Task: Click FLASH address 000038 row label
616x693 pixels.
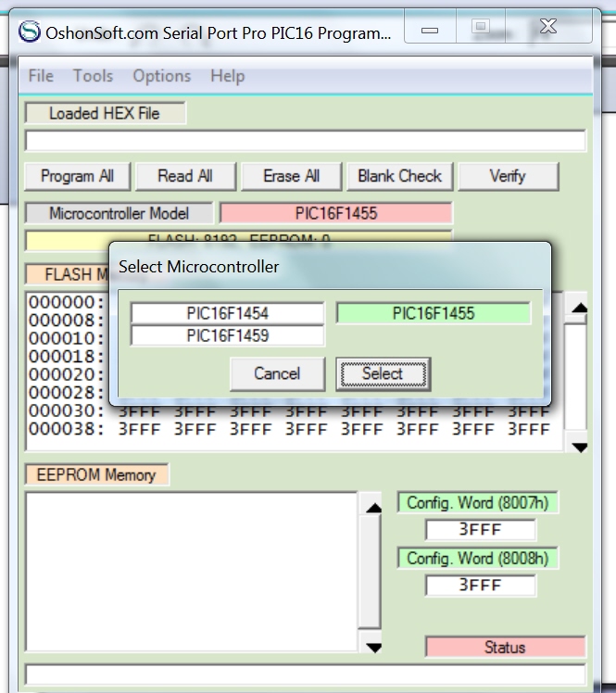Action: pyautogui.click(x=67, y=429)
